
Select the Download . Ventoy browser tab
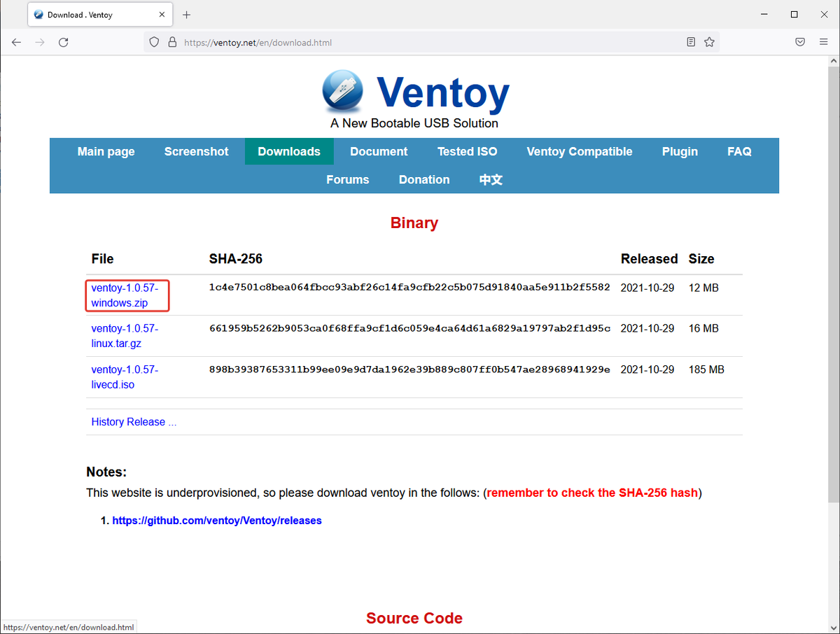tap(100, 15)
